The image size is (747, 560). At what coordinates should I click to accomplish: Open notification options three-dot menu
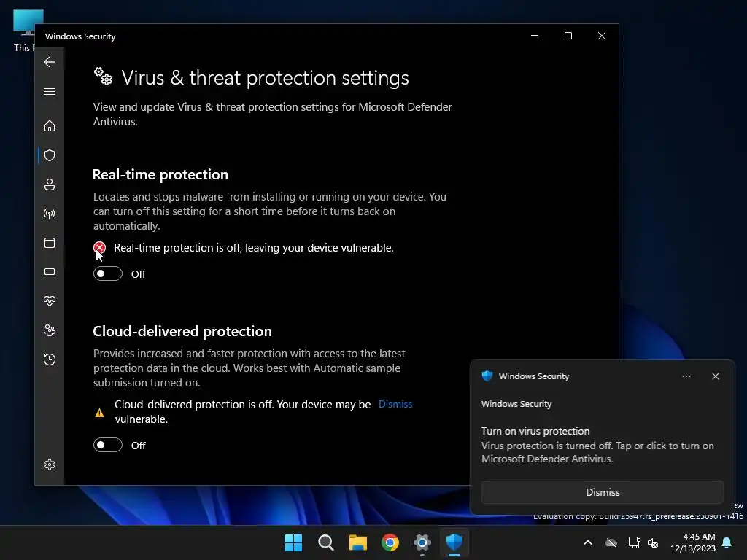click(x=686, y=376)
